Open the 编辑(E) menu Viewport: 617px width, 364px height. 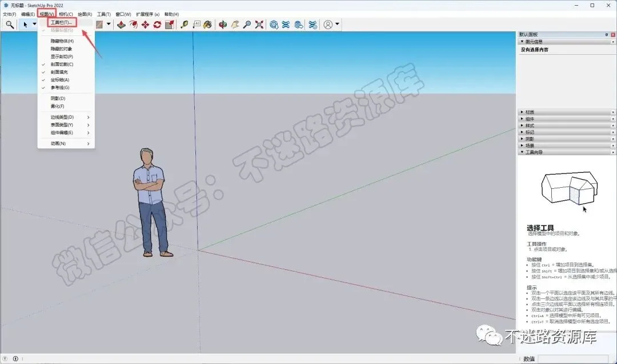coord(28,14)
